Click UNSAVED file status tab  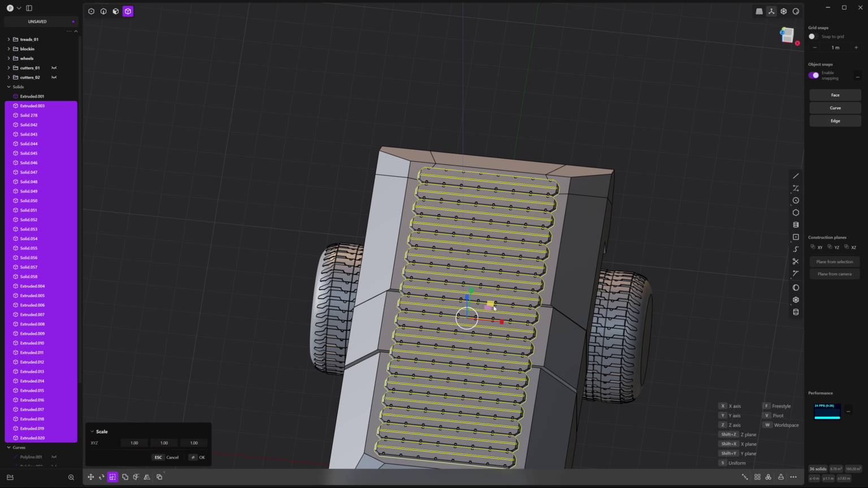click(41, 21)
